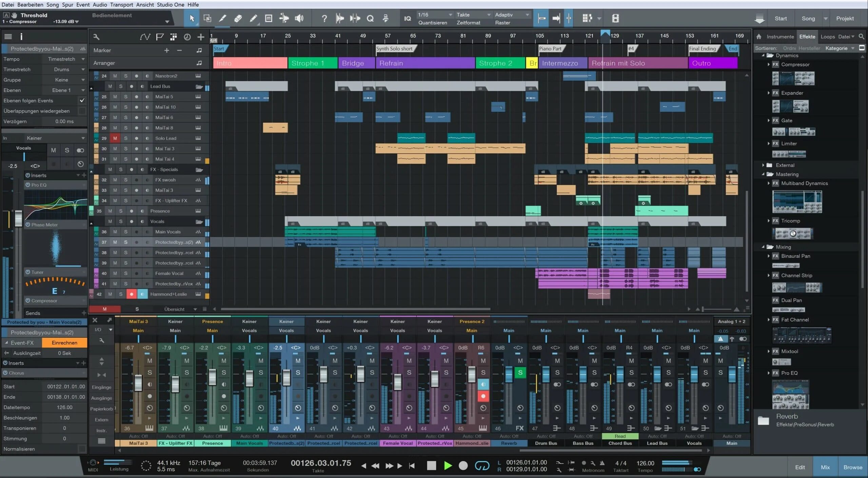Click the Loop recording icon
This screenshot has height=478, width=868.
(482, 466)
